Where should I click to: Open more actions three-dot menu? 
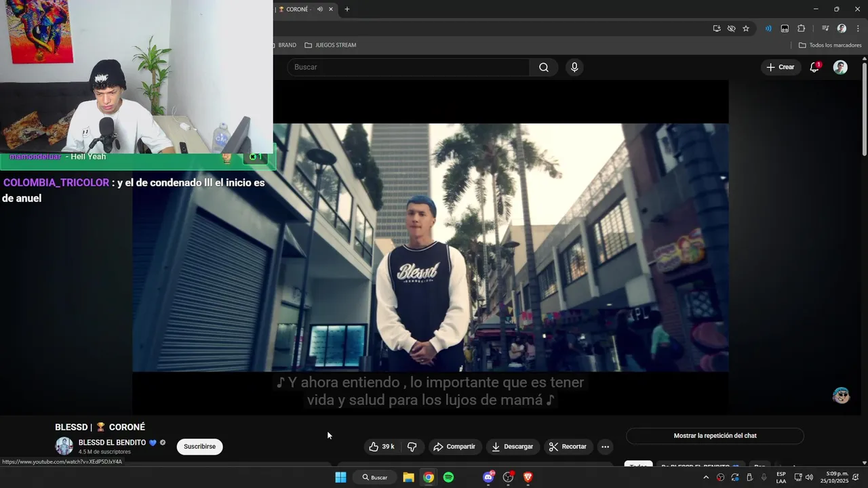[x=605, y=447]
